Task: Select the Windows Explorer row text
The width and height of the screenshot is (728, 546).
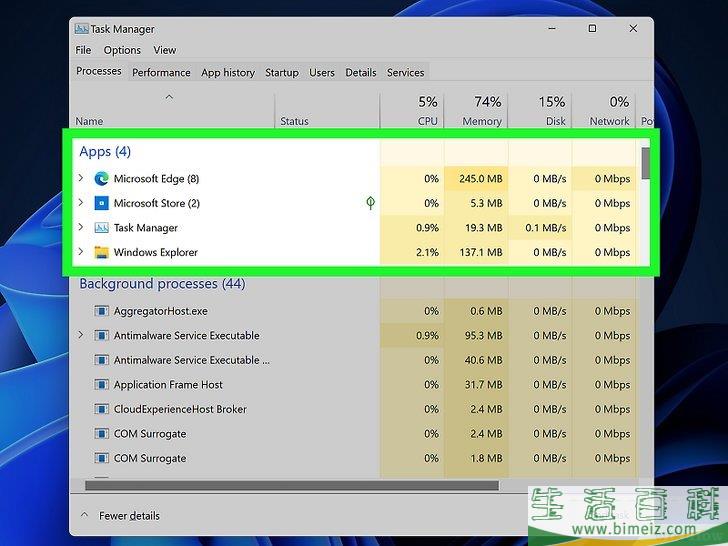Action: [156, 252]
